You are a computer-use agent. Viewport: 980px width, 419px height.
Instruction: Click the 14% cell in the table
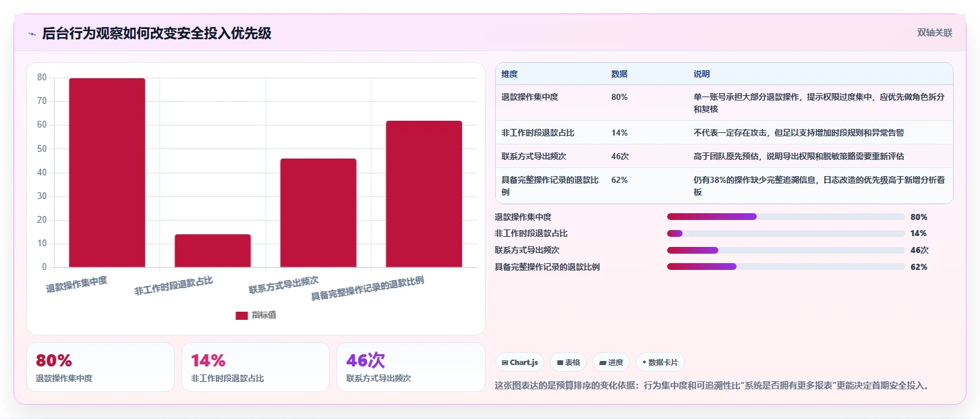coord(619,133)
